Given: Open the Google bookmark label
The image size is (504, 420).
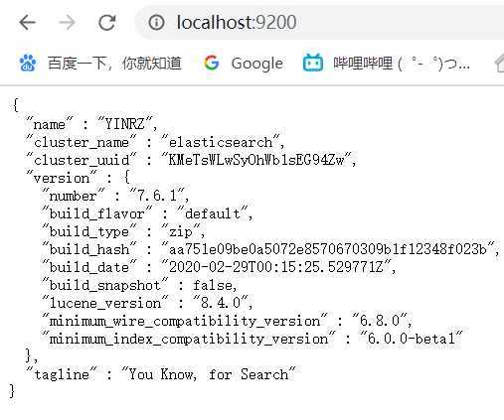Looking at the screenshot, I should click(x=257, y=64).
